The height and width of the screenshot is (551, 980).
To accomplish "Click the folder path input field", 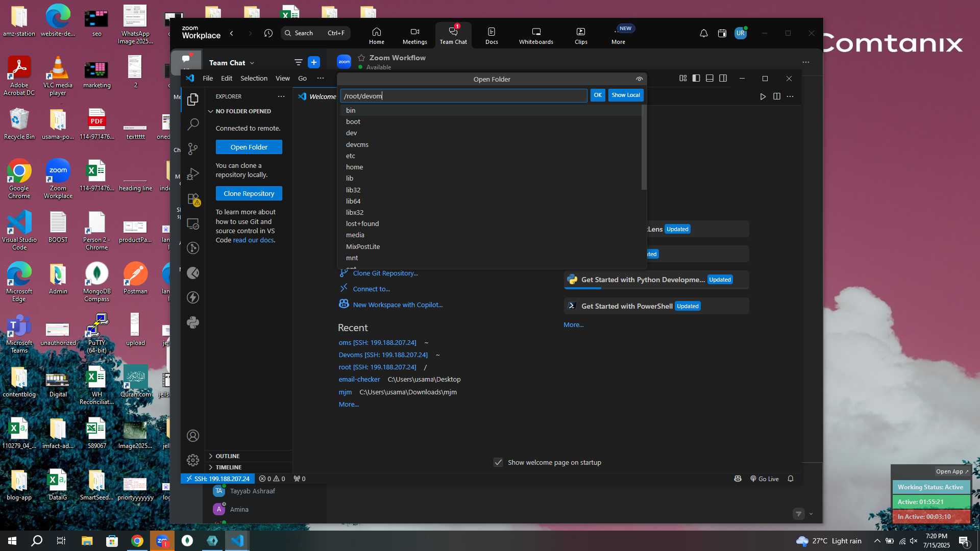I will (463, 96).
